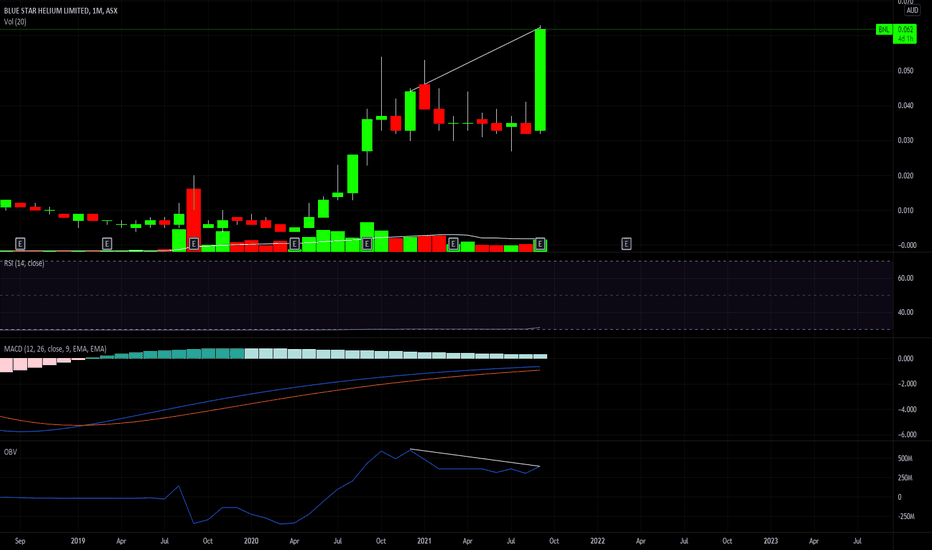932x550 pixels.
Task: Click the 500M OBV scale value
Action: pos(905,458)
